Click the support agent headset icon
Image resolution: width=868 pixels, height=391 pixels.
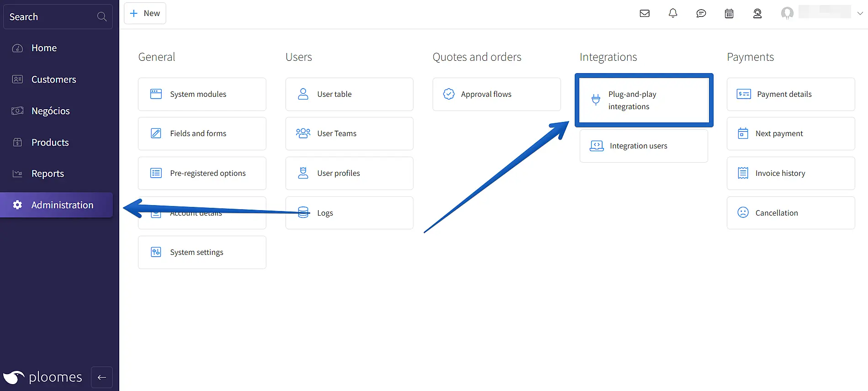pos(757,14)
